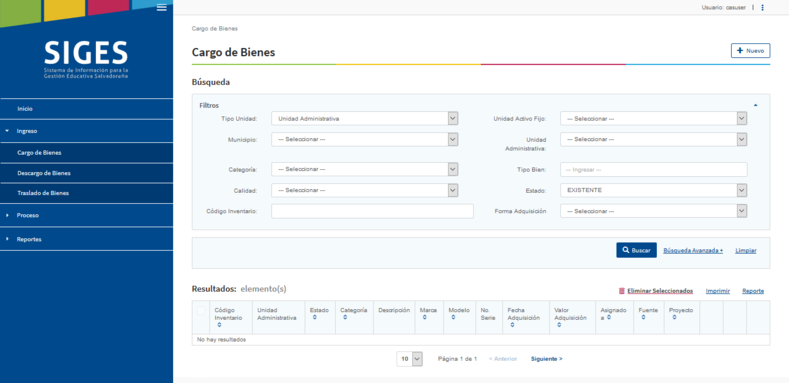
Task: Sort by the Fecha Adquisición column icon
Action: pos(512,325)
